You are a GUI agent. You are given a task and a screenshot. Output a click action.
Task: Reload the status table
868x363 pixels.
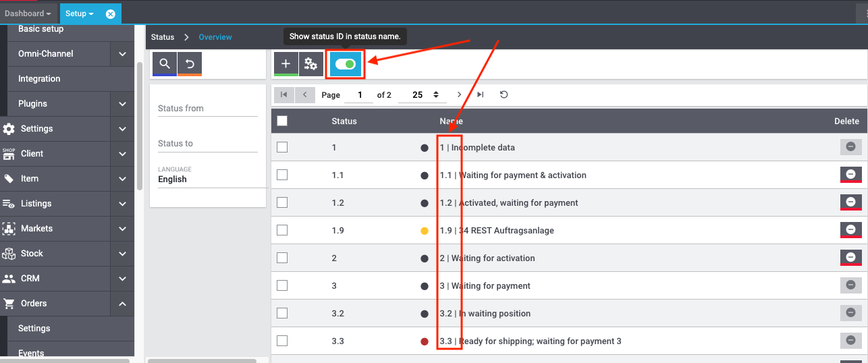[504, 94]
